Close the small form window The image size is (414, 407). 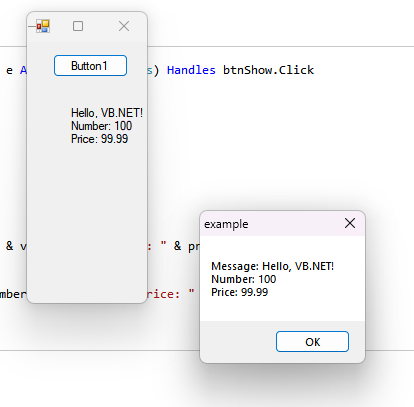124,26
